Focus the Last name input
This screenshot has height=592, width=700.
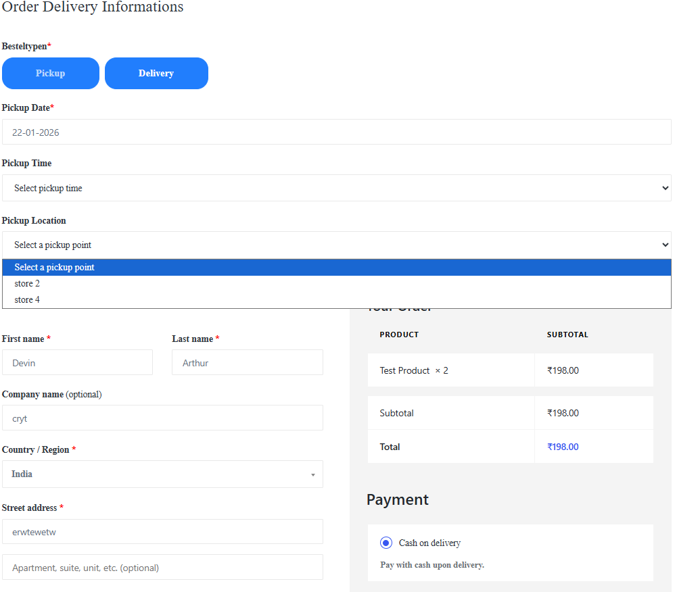point(247,363)
